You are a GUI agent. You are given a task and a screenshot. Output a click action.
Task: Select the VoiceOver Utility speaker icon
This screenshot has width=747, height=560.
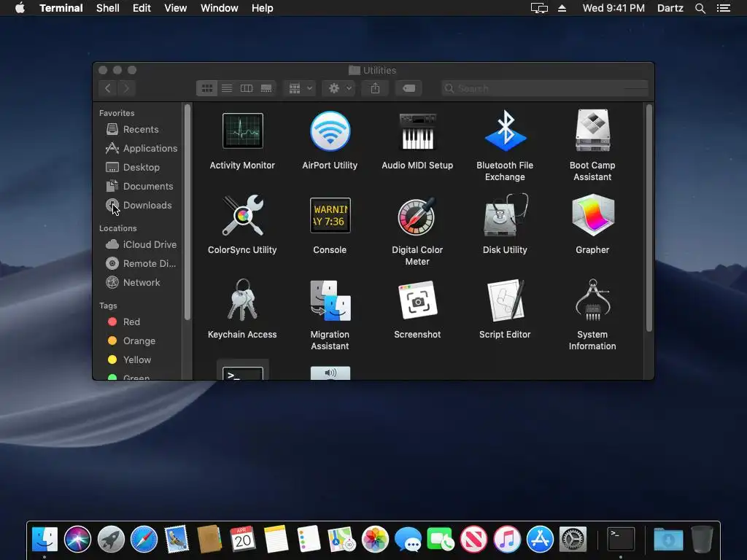coord(330,373)
